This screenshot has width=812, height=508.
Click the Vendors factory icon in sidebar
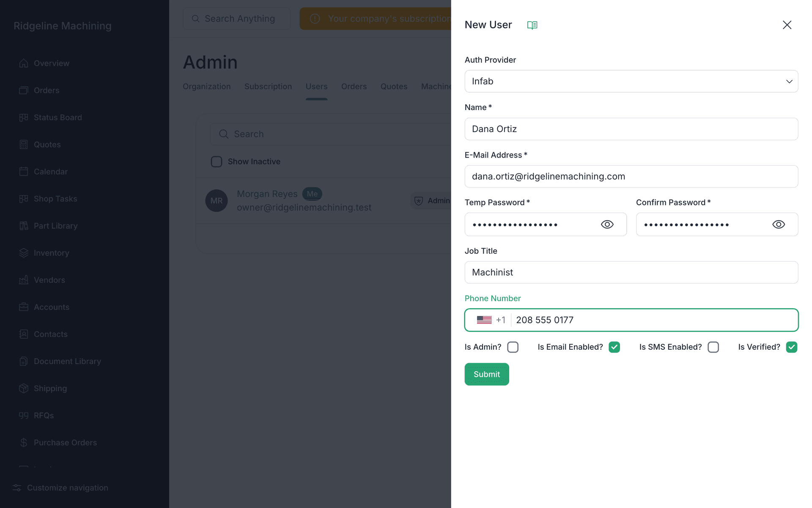point(24,280)
